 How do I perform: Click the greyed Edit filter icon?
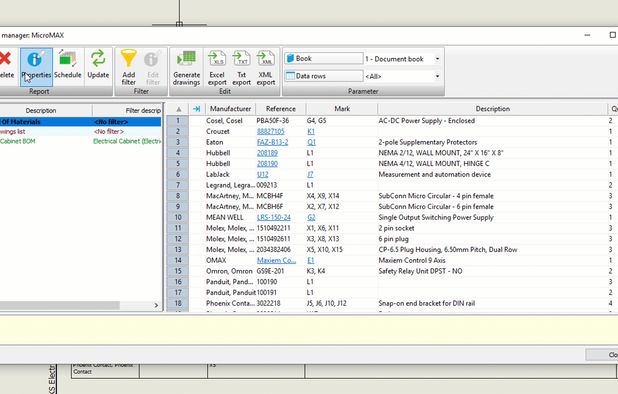coord(152,59)
